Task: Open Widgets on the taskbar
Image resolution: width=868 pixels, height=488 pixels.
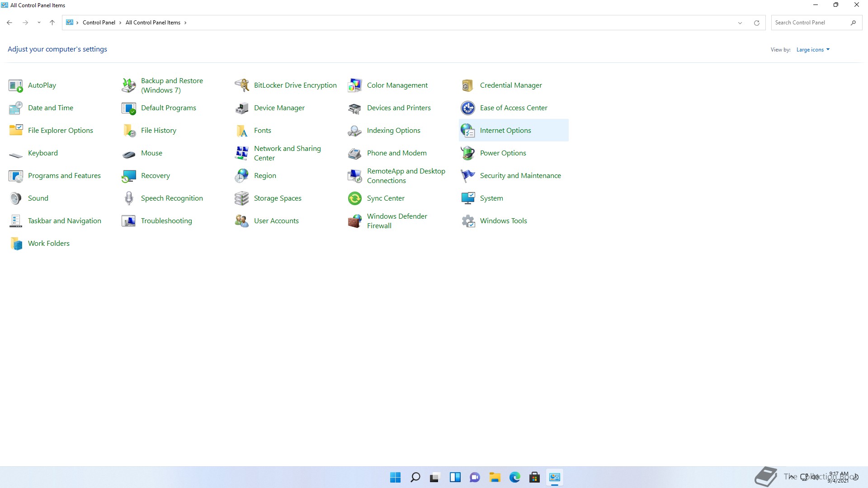Action: pyautogui.click(x=455, y=477)
